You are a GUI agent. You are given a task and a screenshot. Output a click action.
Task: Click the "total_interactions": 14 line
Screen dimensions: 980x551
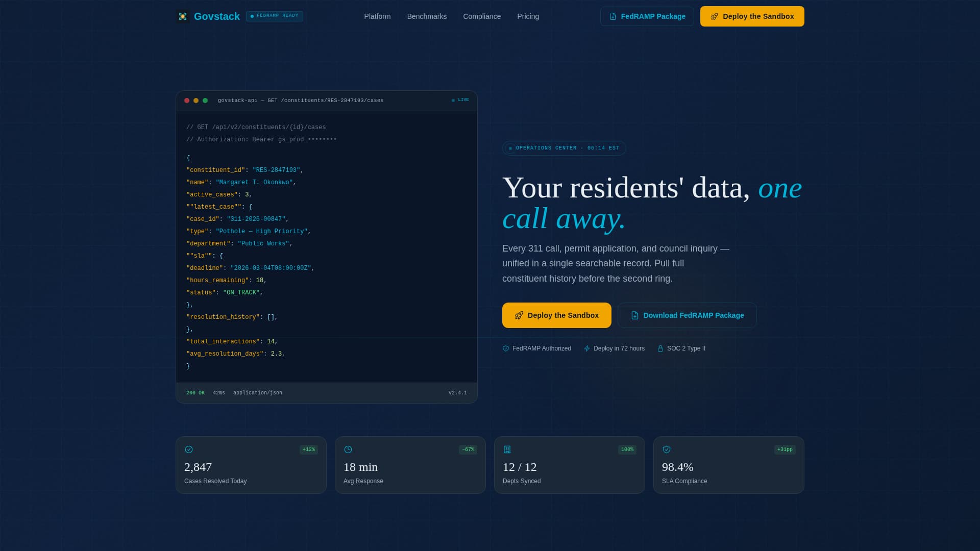coord(232,342)
